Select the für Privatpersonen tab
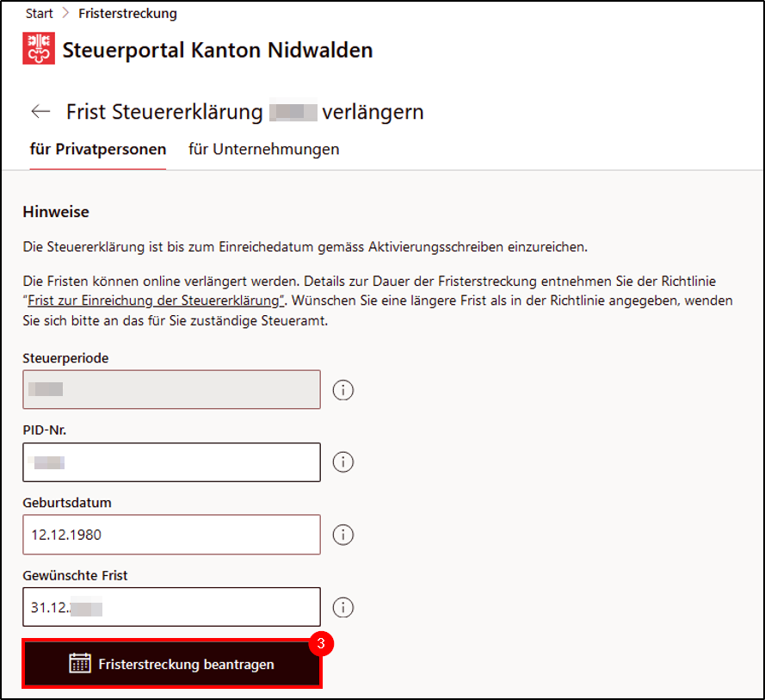765x700 pixels. click(98, 149)
